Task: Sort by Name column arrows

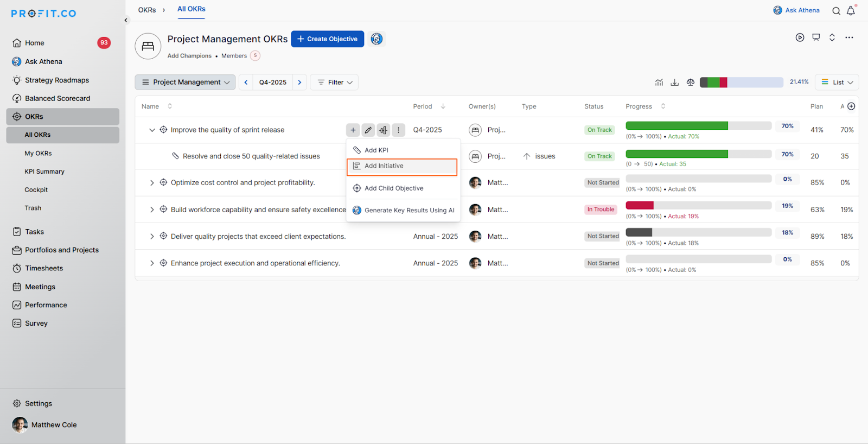Action: pos(170,106)
